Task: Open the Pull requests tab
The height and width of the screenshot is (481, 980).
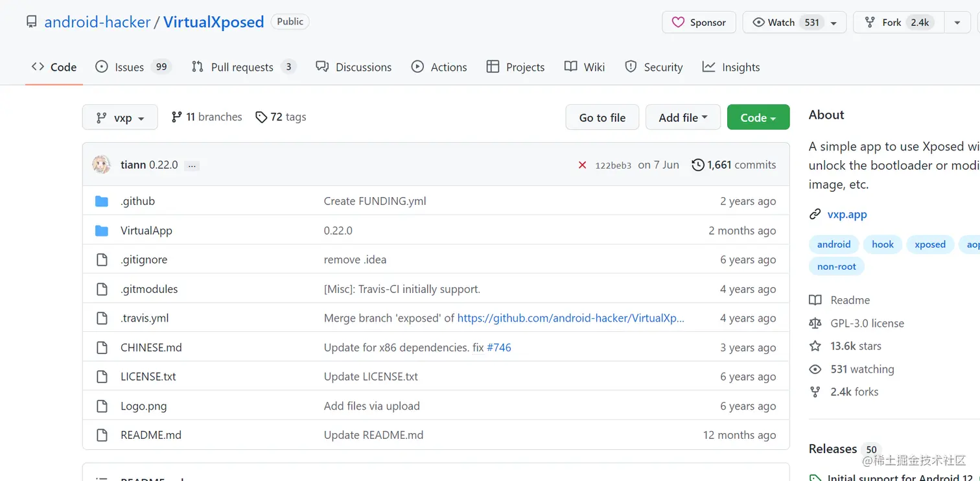Action: (244, 67)
